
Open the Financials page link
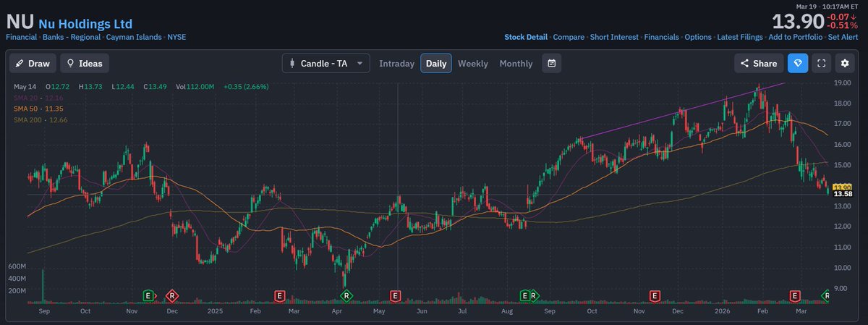point(662,36)
